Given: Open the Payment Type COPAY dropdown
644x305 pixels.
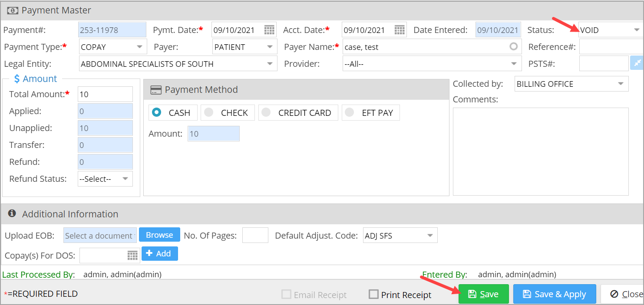Looking at the screenshot, I should click(139, 46).
